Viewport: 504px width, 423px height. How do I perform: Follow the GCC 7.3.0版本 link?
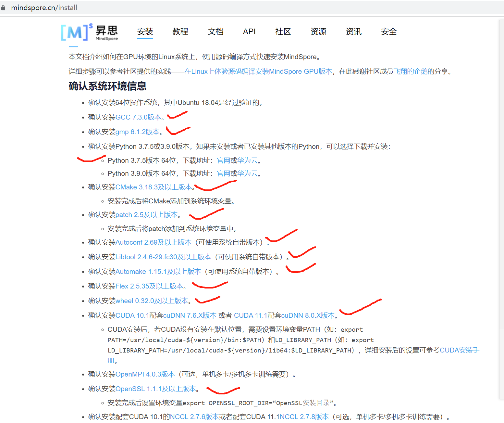point(139,117)
